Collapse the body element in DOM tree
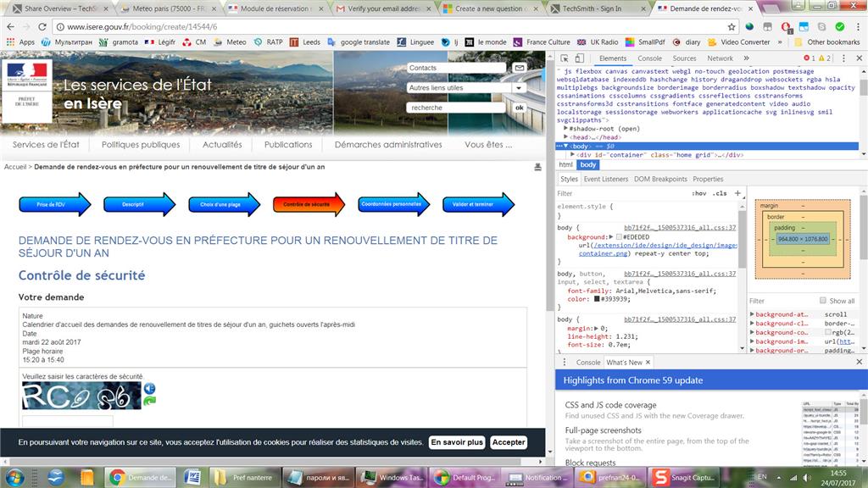 pyautogui.click(x=565, y=146)
